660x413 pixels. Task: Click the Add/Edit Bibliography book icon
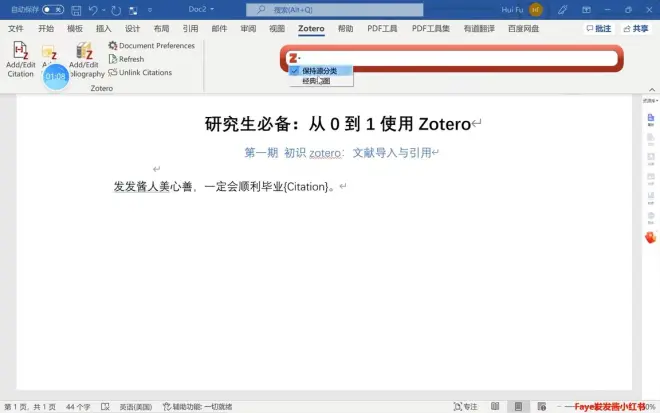click(x=84, y=51)
